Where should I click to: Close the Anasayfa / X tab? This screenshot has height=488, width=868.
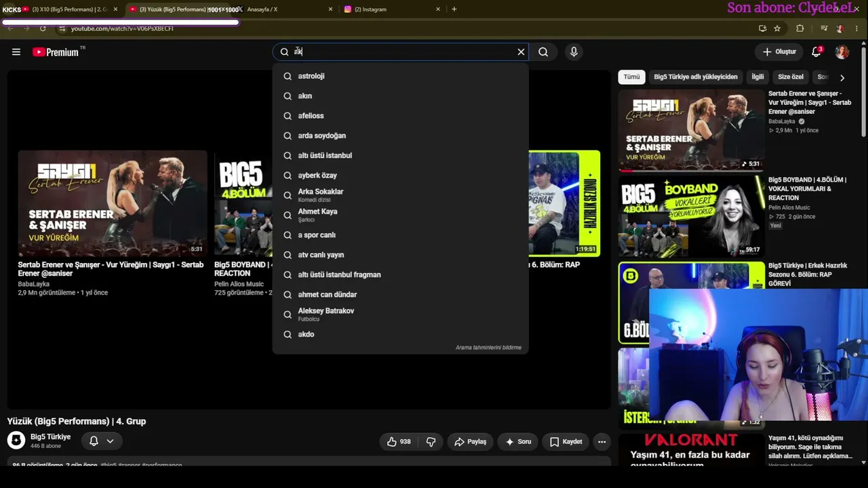click(x=330, y=9)
